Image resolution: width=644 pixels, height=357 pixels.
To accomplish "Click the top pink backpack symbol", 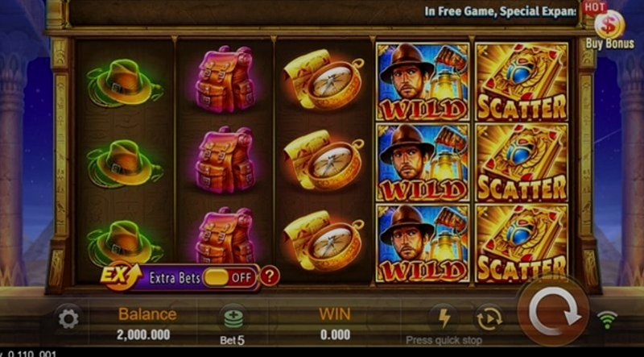I will 225,79.
